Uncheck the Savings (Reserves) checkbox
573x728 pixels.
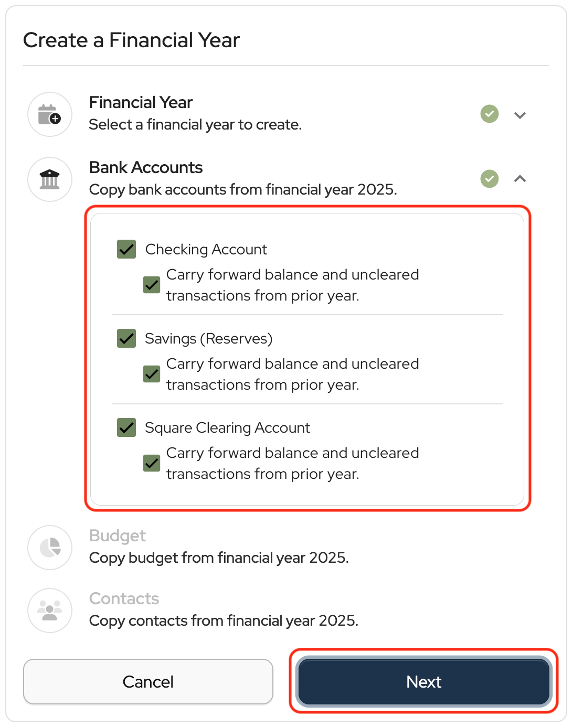pos(126,339)
